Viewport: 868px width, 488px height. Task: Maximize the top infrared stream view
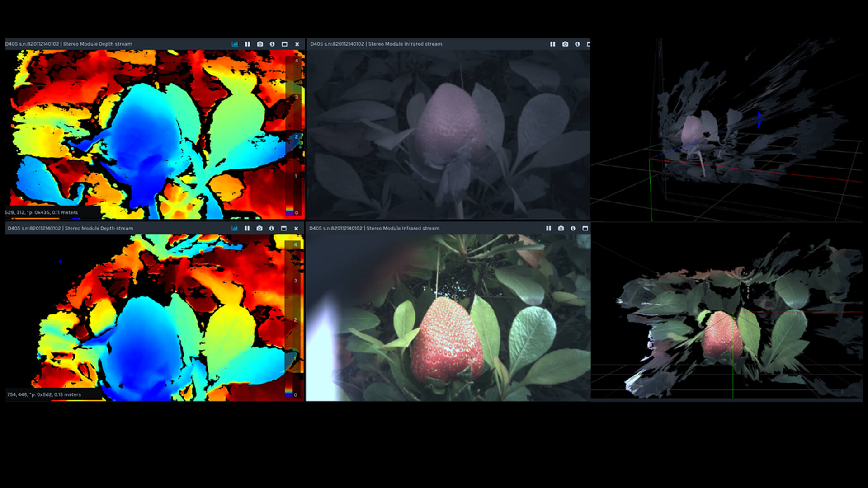point(589,44)
